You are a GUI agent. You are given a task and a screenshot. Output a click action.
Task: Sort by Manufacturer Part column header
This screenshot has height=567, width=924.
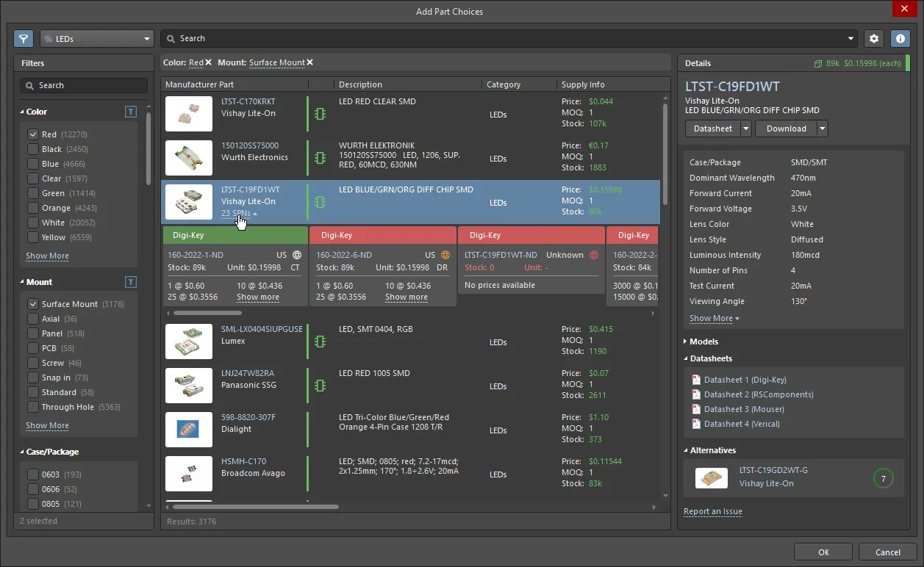point(235,84)
